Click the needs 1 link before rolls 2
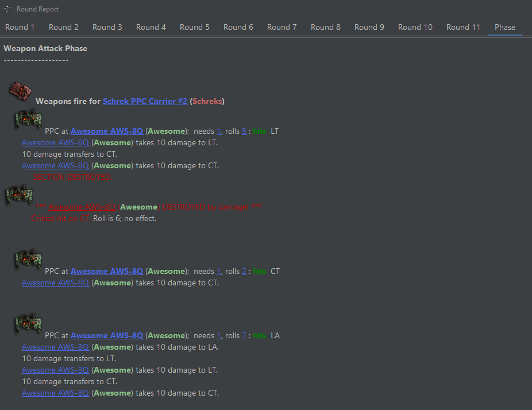Viewport: 532px width, 410px height. 219,271
